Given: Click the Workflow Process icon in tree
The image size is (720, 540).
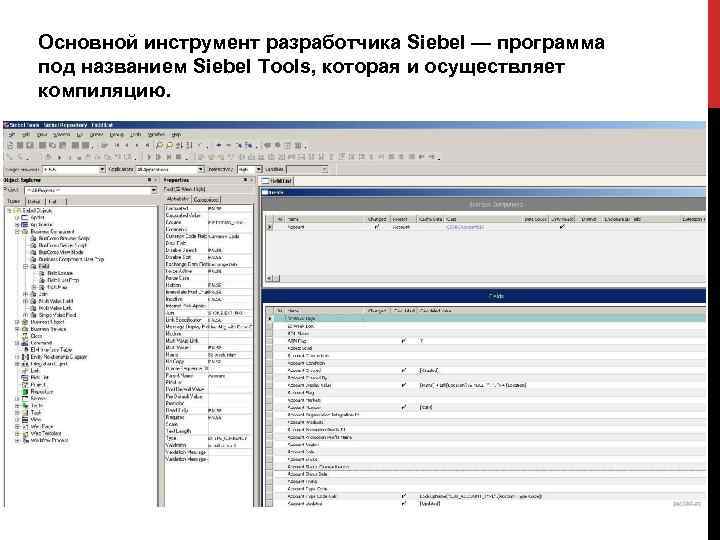Looking at the screenshot, I should pyautogui.click(x=25, y=440).
